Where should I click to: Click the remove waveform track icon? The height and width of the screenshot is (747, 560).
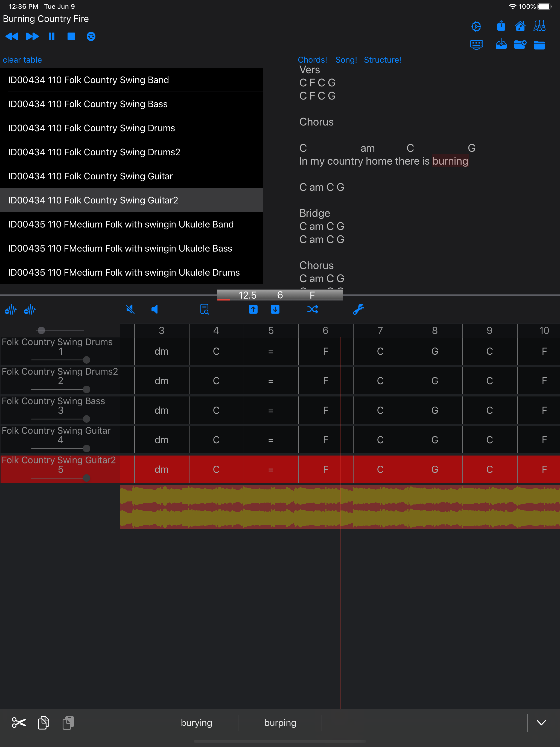coord(30,309)
